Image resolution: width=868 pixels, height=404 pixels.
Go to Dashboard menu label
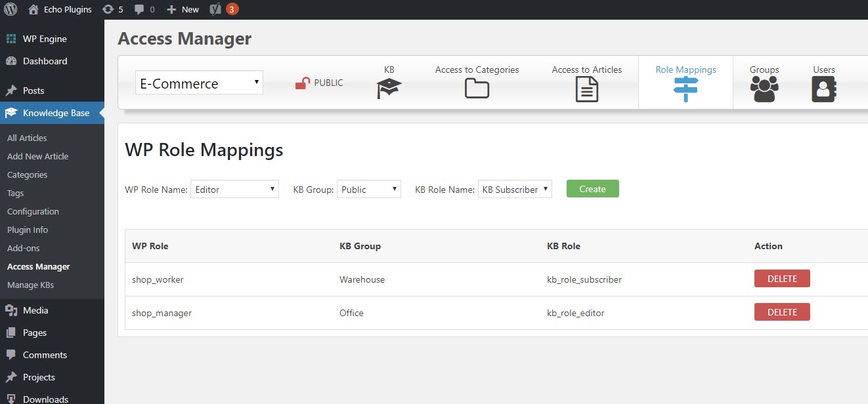45,61
